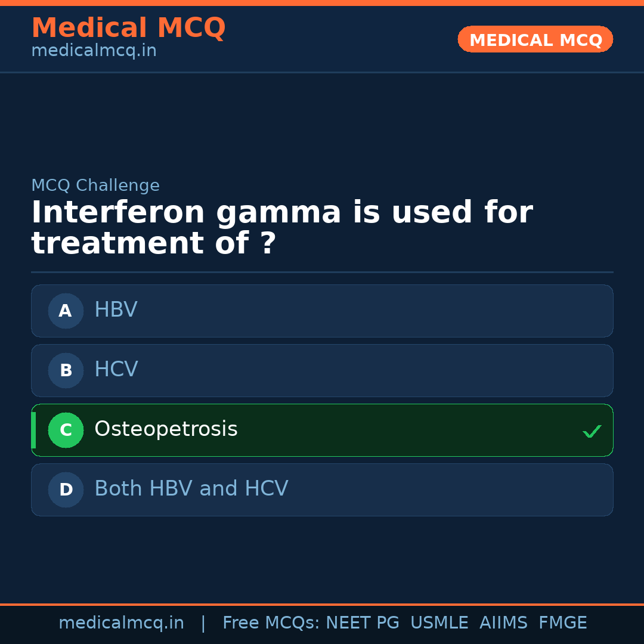Viewport: 644px width, 644px height.
Task: Select the HBV answer text
Action: (116, 310)
